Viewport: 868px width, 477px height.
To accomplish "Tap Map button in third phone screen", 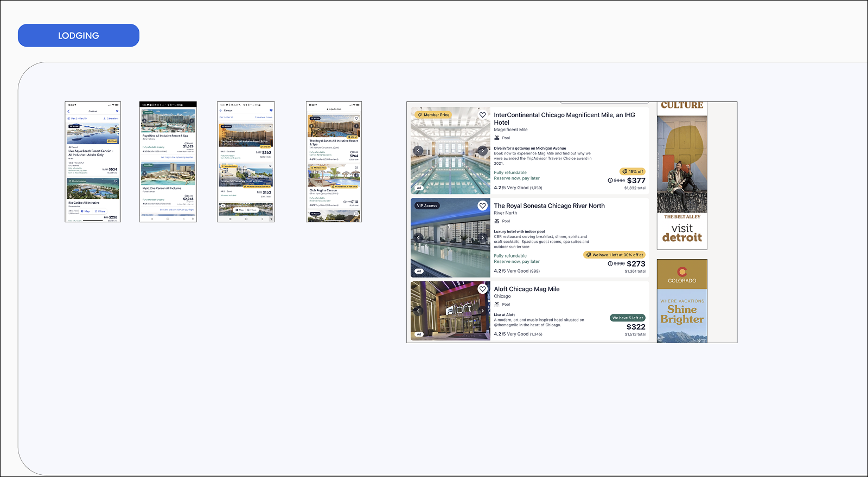I will (239, 210).
